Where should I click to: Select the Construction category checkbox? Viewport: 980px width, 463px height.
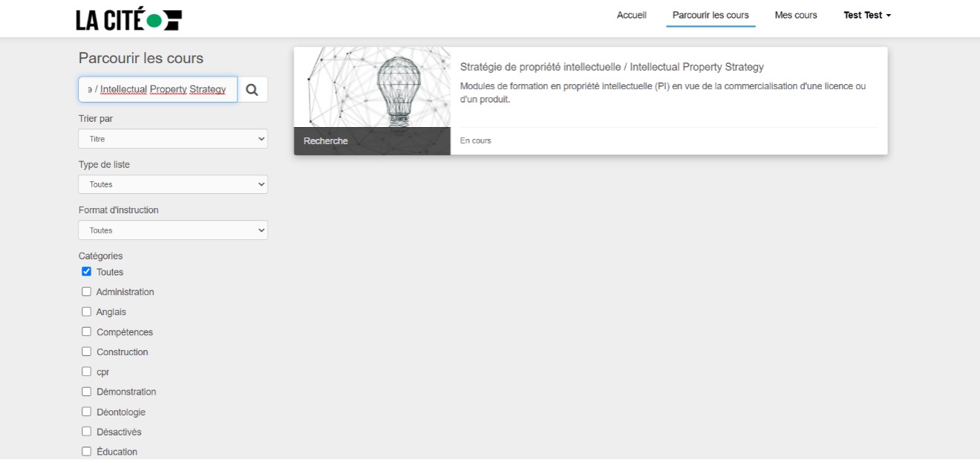click(86, 352)
